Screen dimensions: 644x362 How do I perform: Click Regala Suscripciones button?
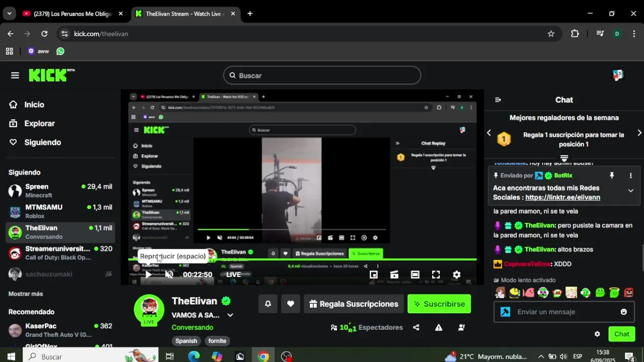coord(354,304)
